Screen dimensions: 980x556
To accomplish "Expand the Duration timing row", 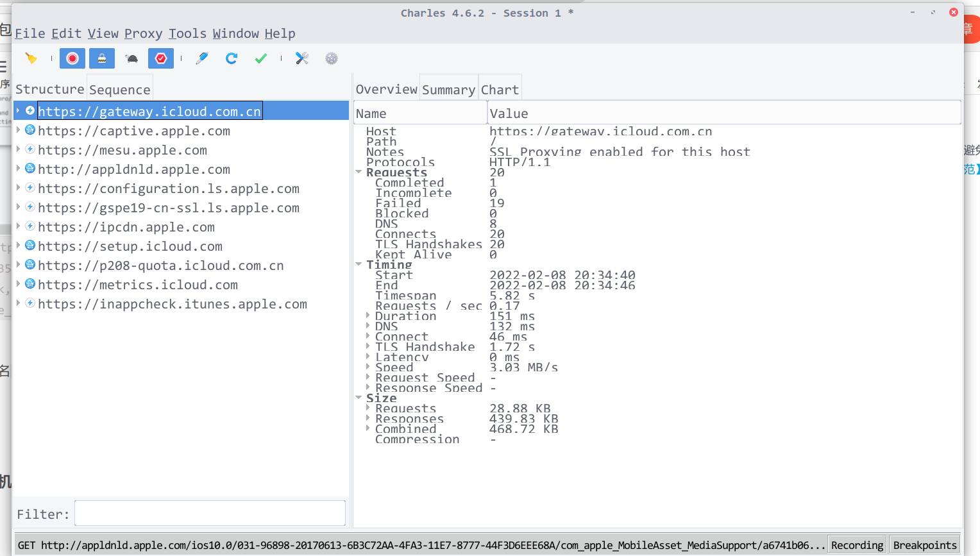I will pyautogui.click(x=367, y=316).
